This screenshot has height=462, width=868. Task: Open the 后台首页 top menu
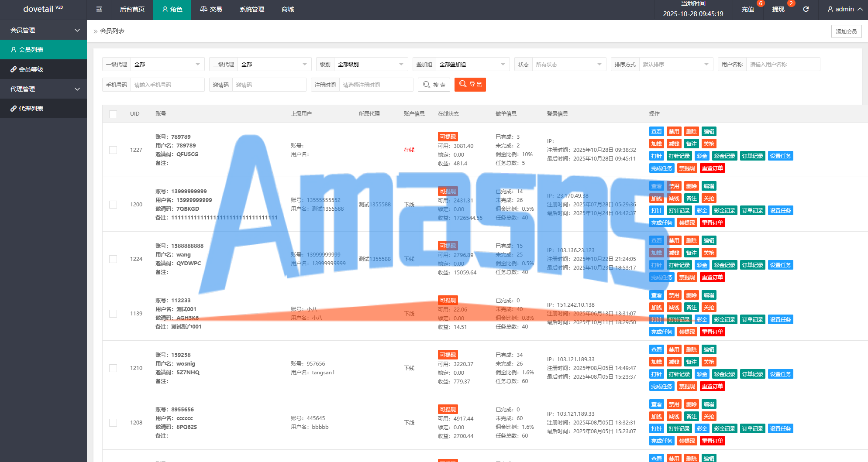coord(132,9)
